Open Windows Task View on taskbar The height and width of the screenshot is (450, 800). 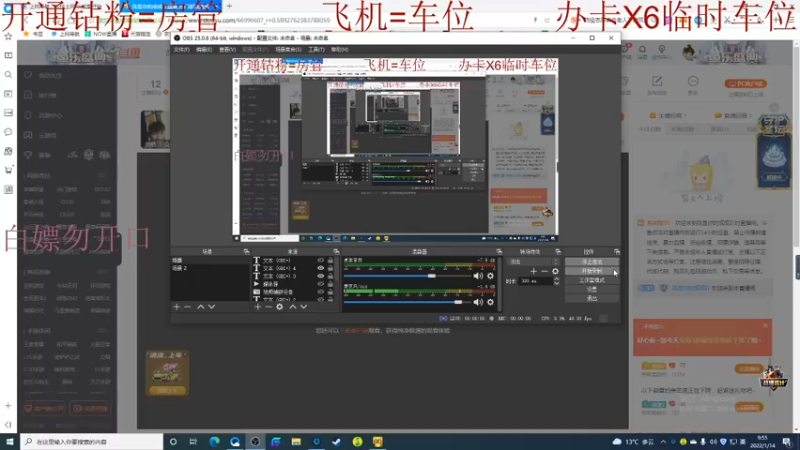pos(193,441)
